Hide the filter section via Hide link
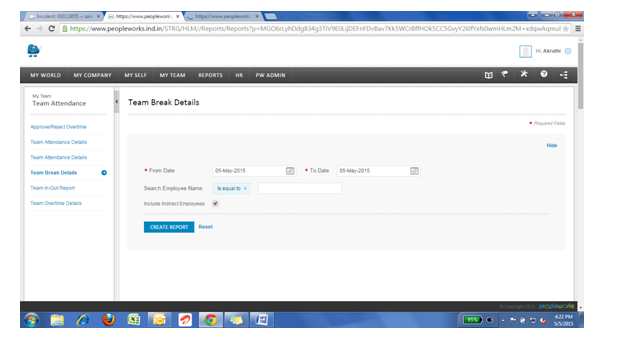Viewport: 621px width, 361px height. tap(552, 146)
